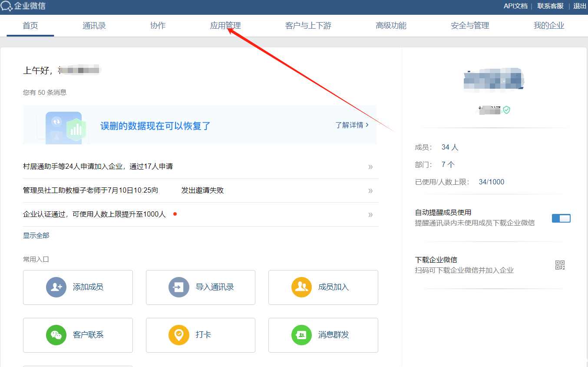Click the member count 34 人
Image resolution: width=588 pixels, height=367 pixels.
point(449,147)
